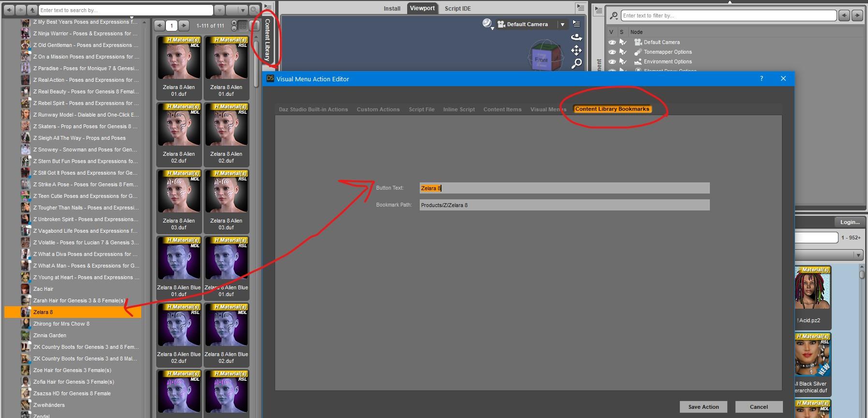
Task: Activate the pan camera control
Action: tap(576, 50)
